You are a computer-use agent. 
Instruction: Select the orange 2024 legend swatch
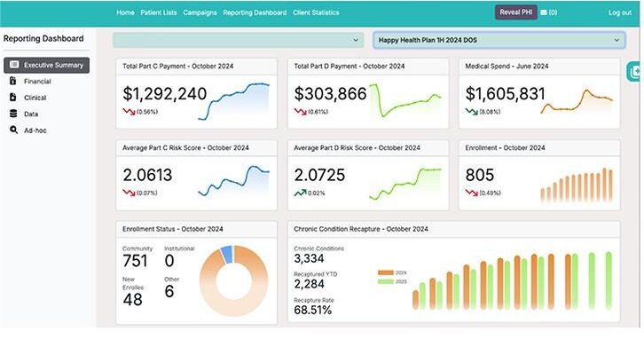386,272
